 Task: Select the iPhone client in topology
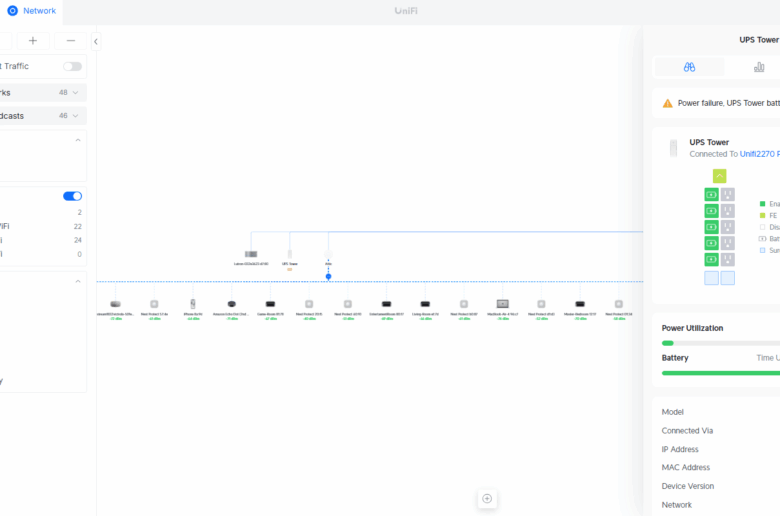point(193,303)
